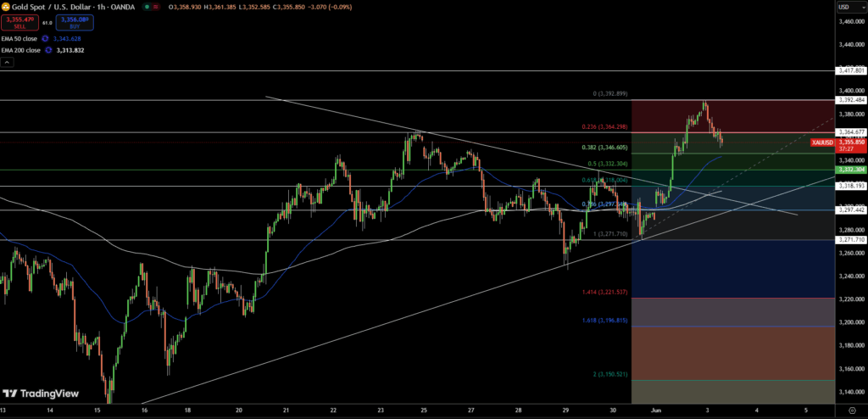This screenshot has width=868, height=419.
Task: Click the EMA 200 settings icon
Action: (x=47, y=50)
